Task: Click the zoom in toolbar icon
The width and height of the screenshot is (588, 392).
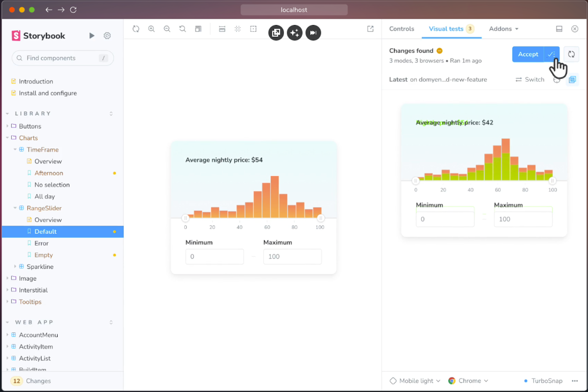Action: 151,29
